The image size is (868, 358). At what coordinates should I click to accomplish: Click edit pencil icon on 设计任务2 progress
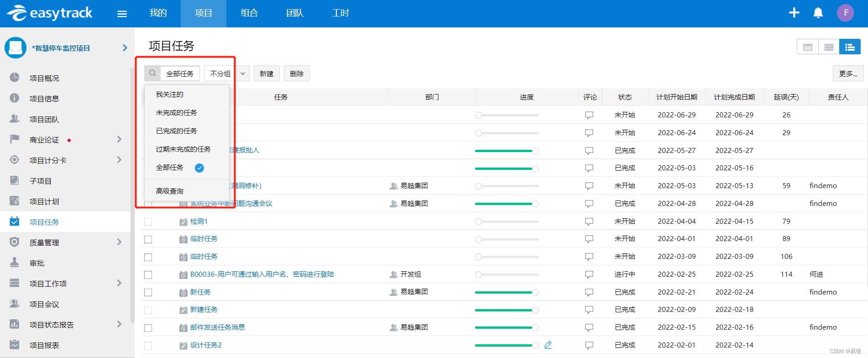548,345
